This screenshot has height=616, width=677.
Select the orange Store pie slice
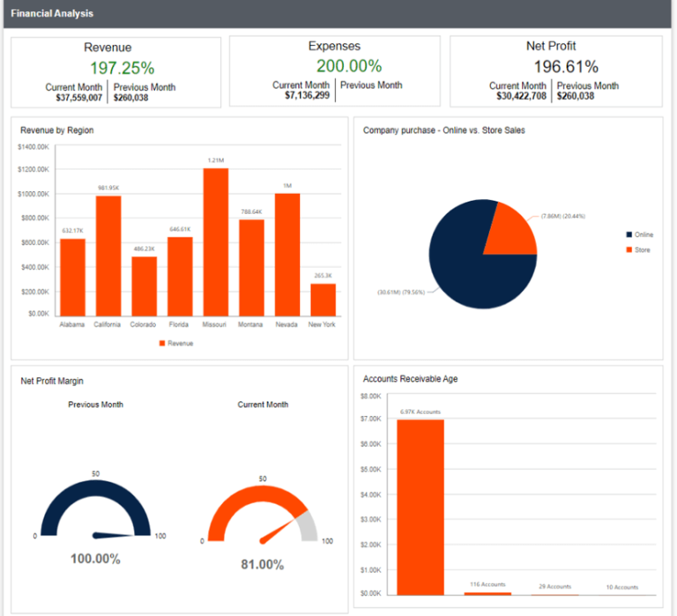[513, 231]
